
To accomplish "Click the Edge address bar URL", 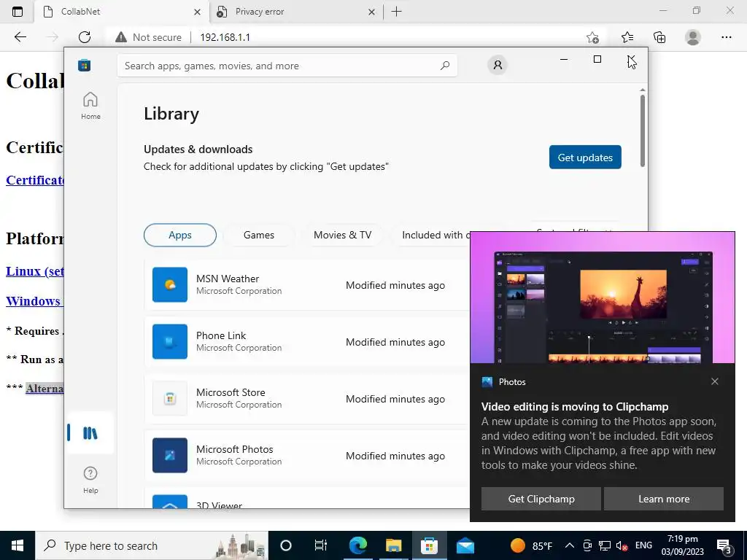I will 225,37.
